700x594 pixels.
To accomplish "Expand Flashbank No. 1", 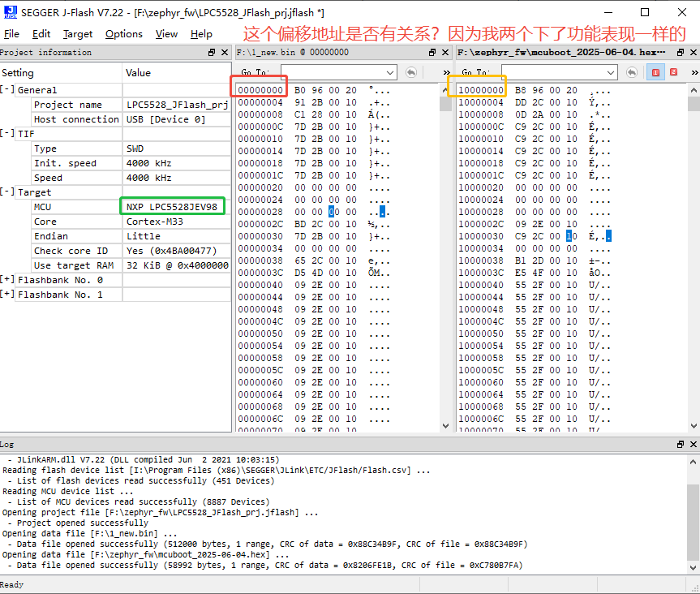I will tap(6, 295).
